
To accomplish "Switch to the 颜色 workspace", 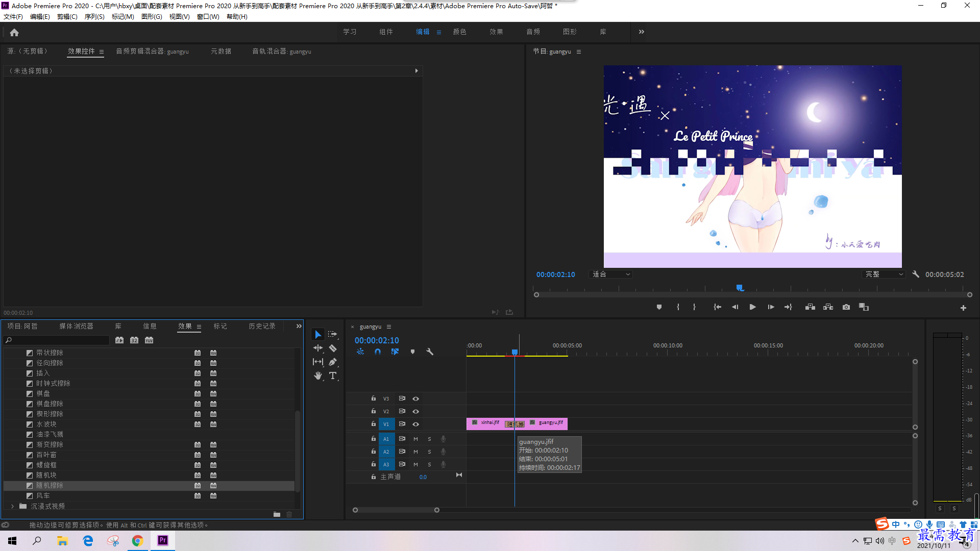I will 460,32.
